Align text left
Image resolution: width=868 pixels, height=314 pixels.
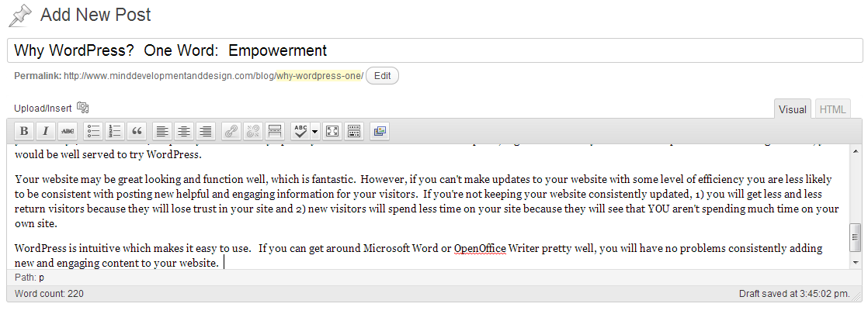click(x=161, y=131)
